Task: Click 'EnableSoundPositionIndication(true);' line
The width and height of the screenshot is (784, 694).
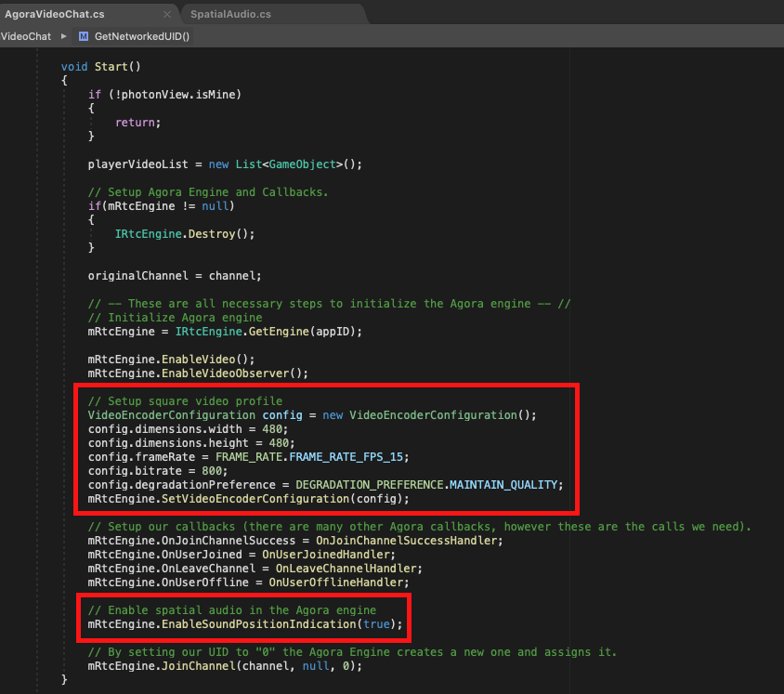Action: click(245, 624)
